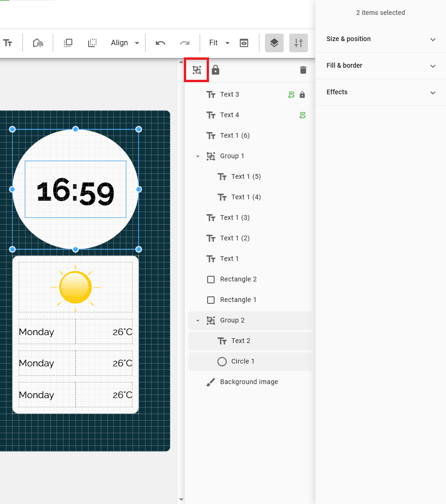Image resolution: width=446 pixels, height=504 pixels.
Task: Select the Background image layer
Action: pyautogui.click(x=250, y=382)
